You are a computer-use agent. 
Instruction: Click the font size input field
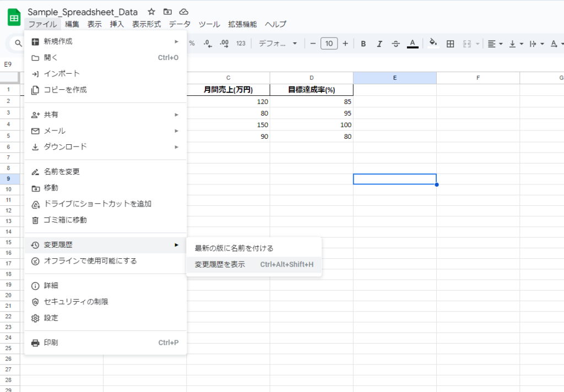[x=329, y=43]
